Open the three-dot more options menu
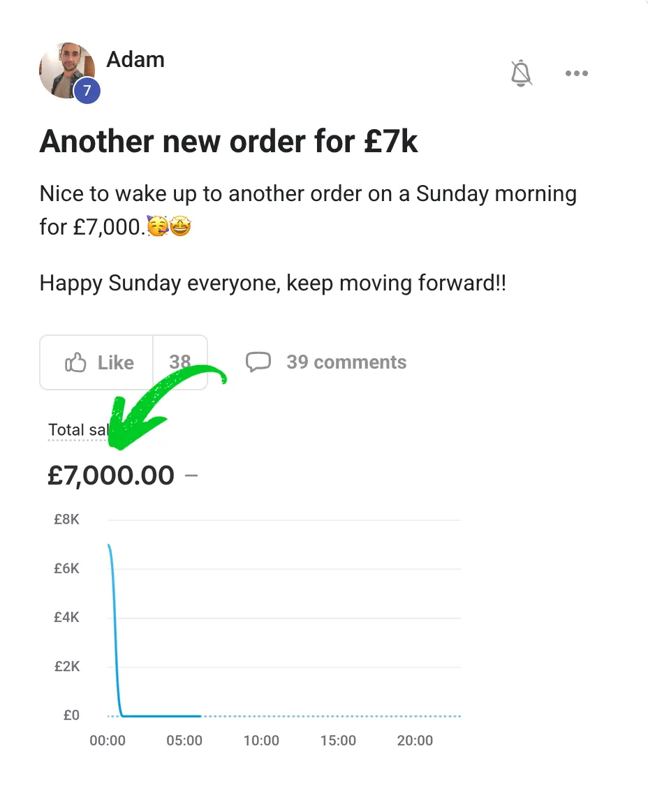Viewport: 648px width, 812px height. (x=577, y=73)
